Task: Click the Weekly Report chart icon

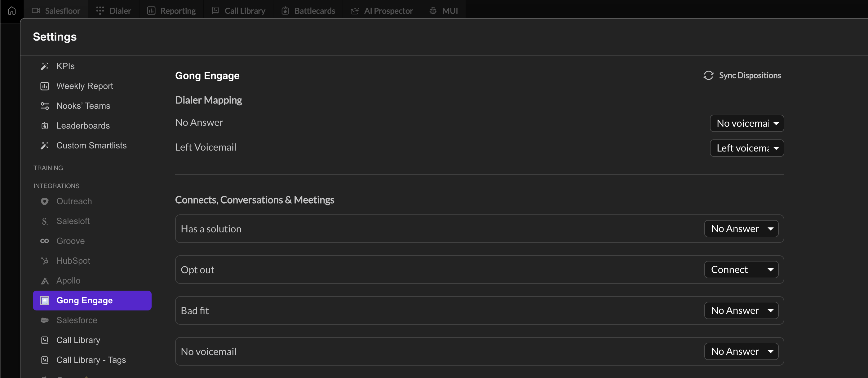Action: pos(44,86)
